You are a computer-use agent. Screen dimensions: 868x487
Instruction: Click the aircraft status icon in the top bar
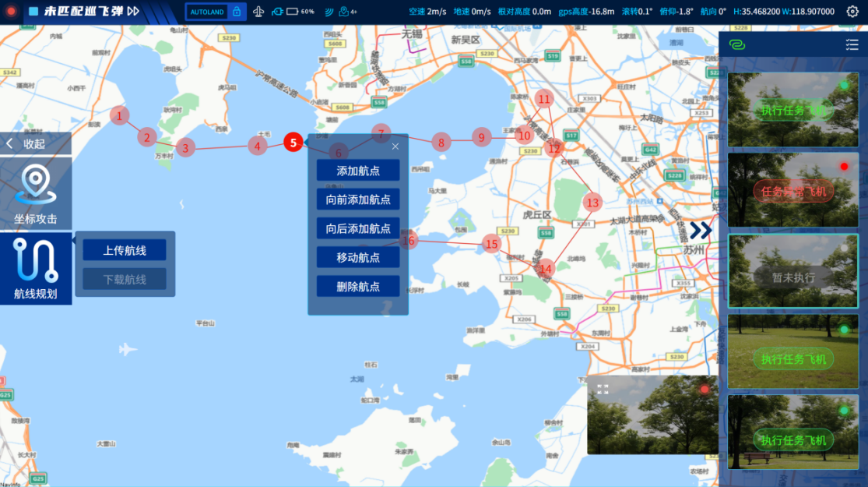[x=259, y=12]
